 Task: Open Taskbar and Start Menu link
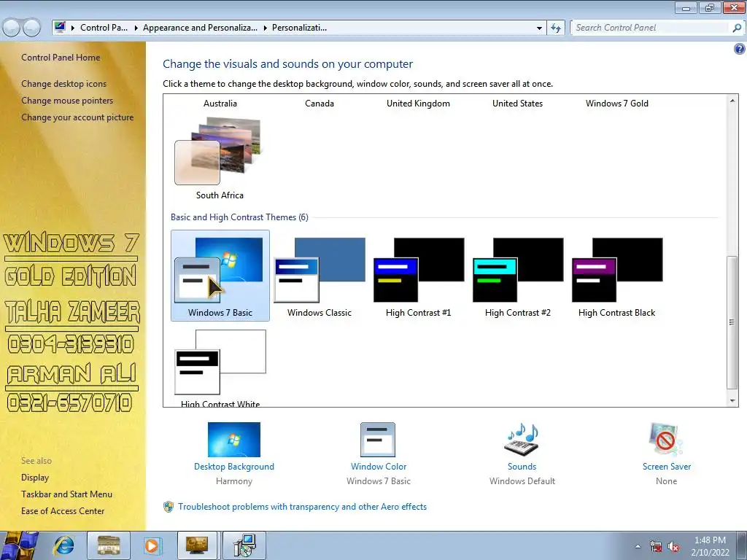[x=66, y=494]
